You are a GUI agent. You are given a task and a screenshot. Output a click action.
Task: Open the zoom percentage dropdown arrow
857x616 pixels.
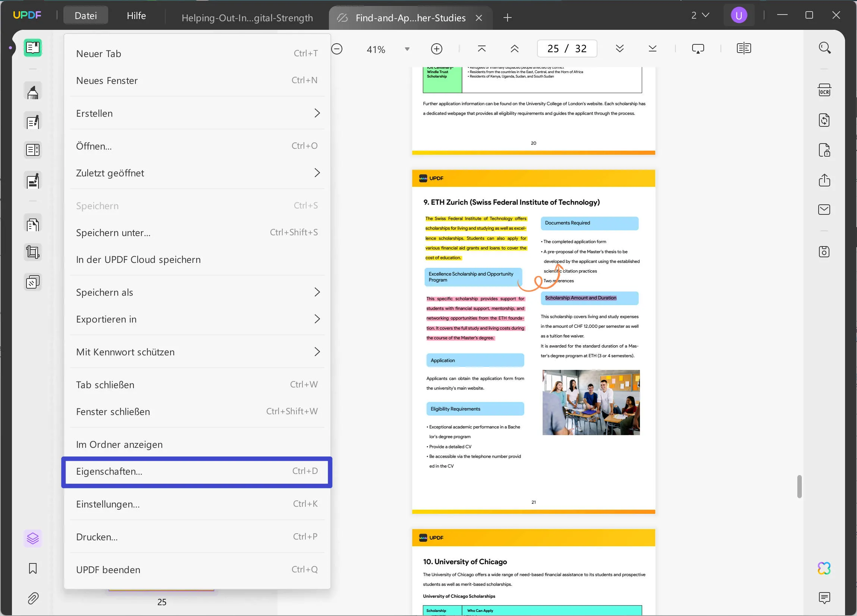(x=407, y=49)
